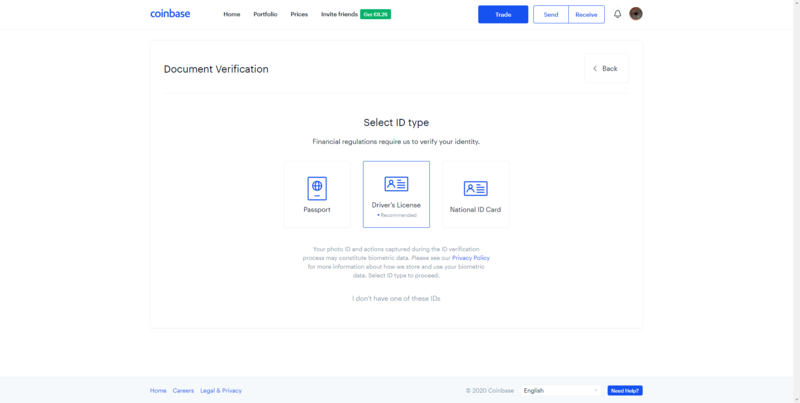Go Back from Document Verification
The image size is (800, 403).
pos(607,68)
